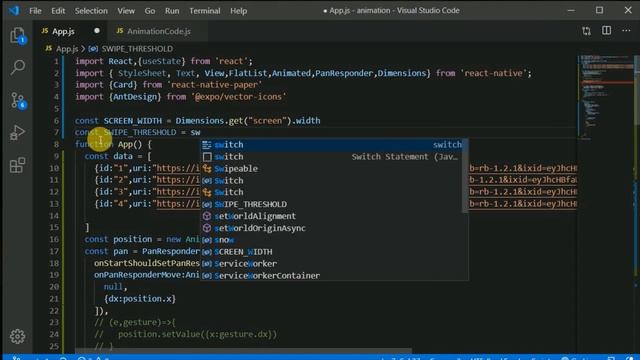Open the Manage gear settings
This screenshot has height=360, width=640.
(18, 336)
